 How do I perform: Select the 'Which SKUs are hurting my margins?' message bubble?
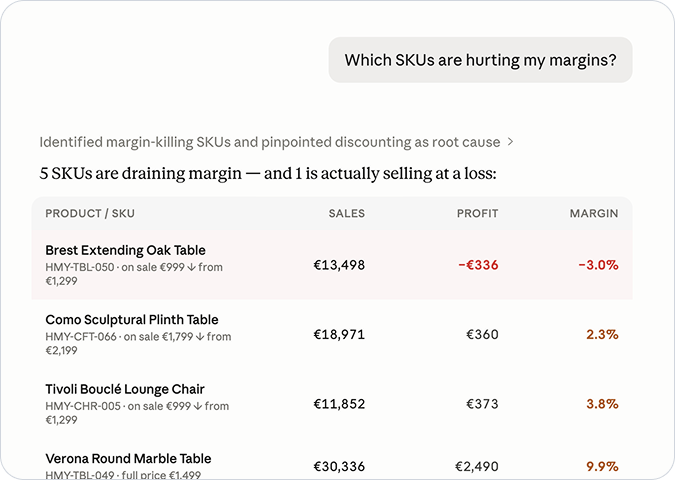480,60
